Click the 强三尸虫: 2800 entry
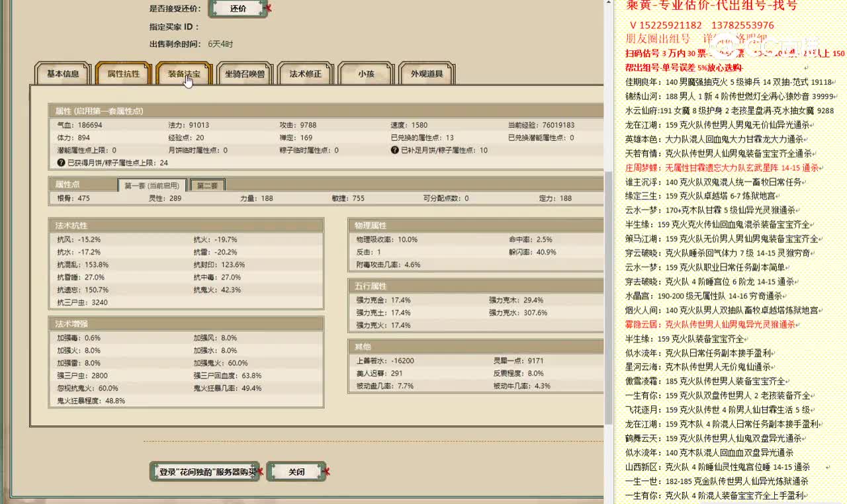This screenshot has height=504, width=847. [x=82, y=376]
